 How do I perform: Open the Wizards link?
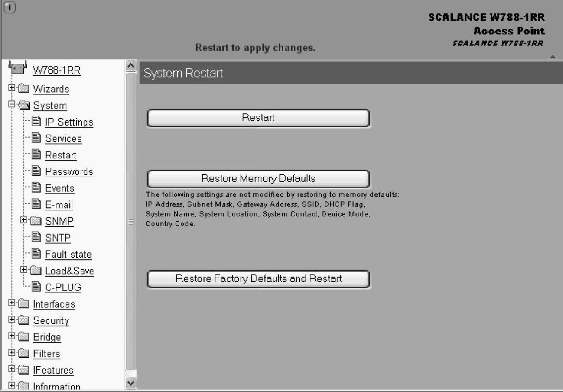click(x=51, y=89)
